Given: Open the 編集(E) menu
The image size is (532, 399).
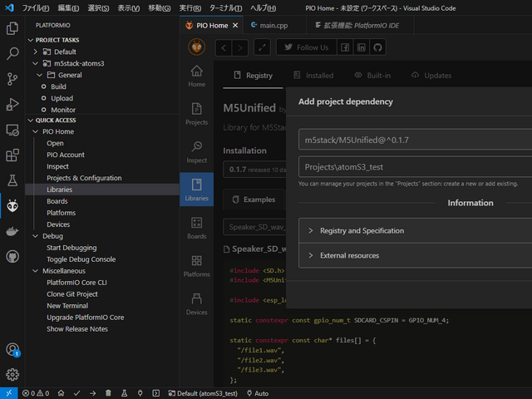Looking at the screenshot, I should [68, 7].
